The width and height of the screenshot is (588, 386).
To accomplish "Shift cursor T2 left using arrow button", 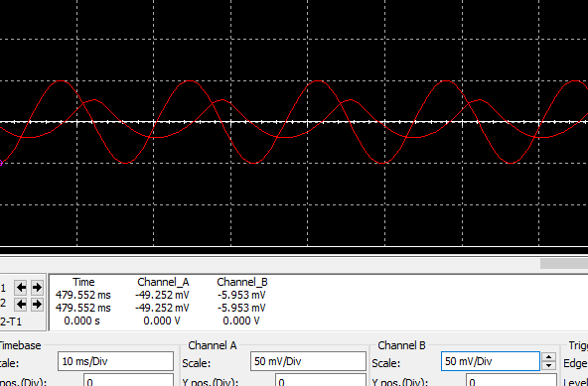I will [x=21, y=305].
